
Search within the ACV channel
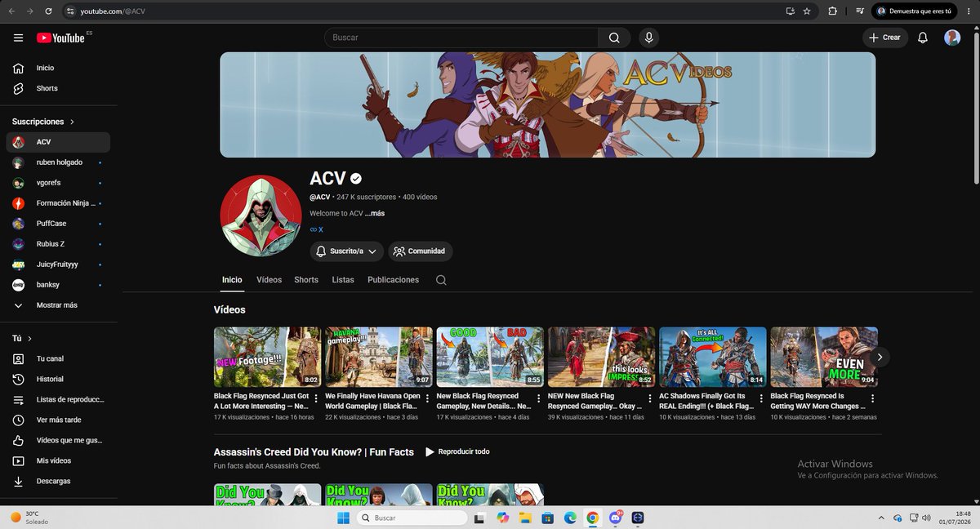tap(441, 280)
